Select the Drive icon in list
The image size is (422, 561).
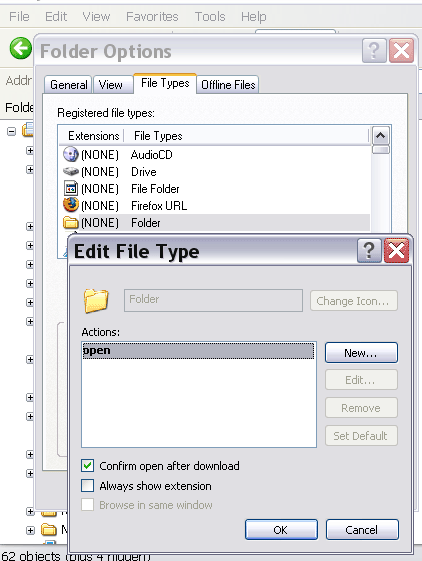pyautogui.click(x=71, y=171)
